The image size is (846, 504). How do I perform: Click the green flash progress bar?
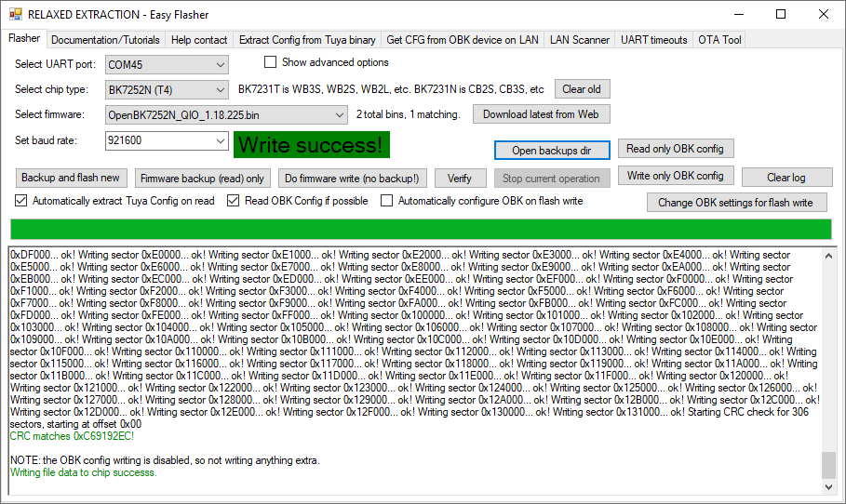[x=421, y=229]
